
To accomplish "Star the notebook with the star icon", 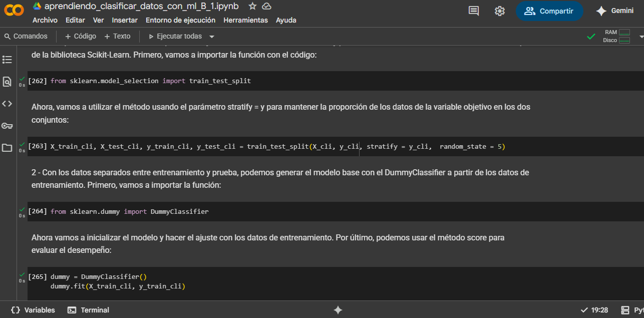I will point(252,6).
